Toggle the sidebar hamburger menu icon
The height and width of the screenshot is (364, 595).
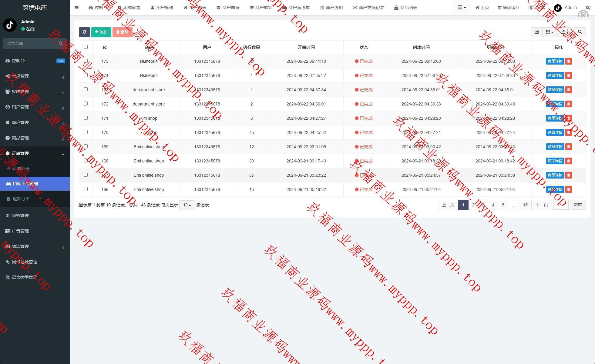pyautogui.click(x=76, y=8)
